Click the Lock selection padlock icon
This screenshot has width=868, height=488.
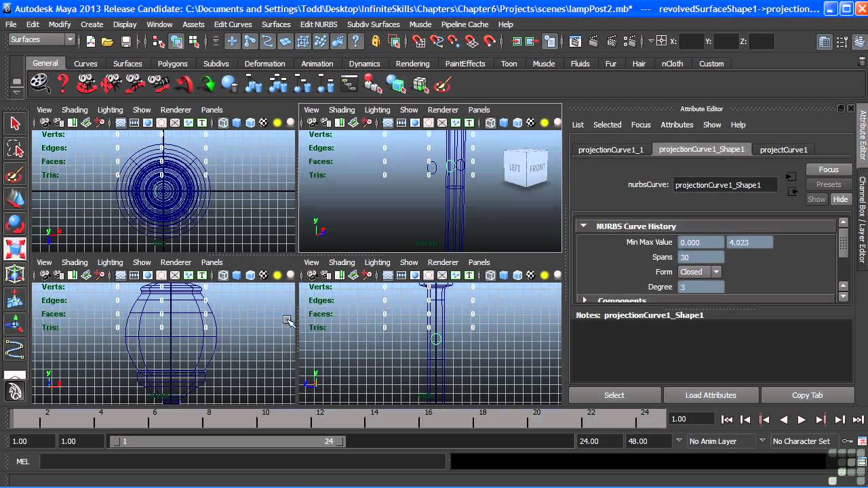coord(376,41)
